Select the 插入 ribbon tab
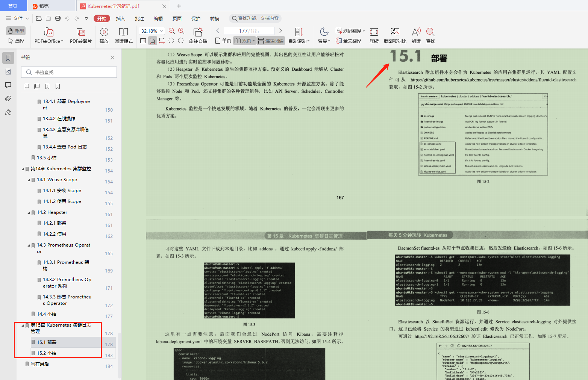The height and width of the screenshot is (380, 588). pos(121,18)
